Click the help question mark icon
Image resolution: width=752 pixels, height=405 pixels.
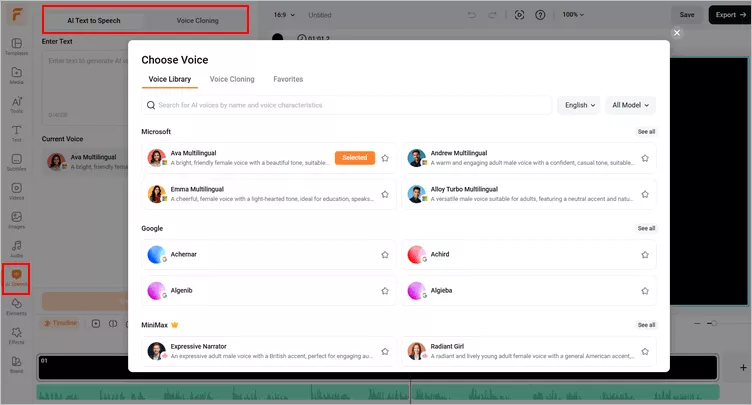[541, 15]
